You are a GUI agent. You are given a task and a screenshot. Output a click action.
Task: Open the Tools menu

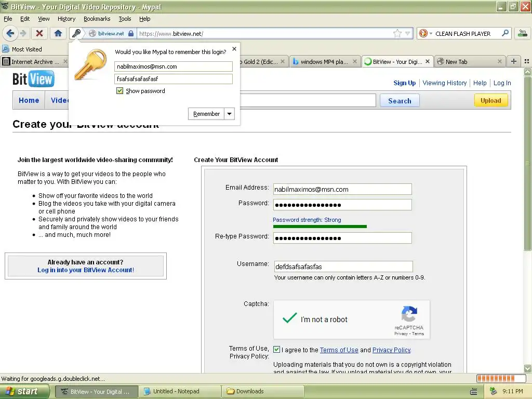[125, 19]
